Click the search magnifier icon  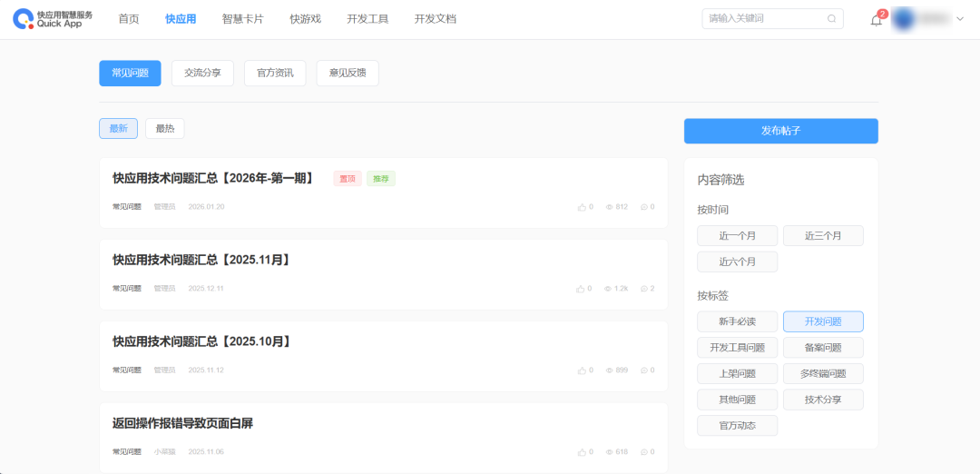click(x=831, y=19)
